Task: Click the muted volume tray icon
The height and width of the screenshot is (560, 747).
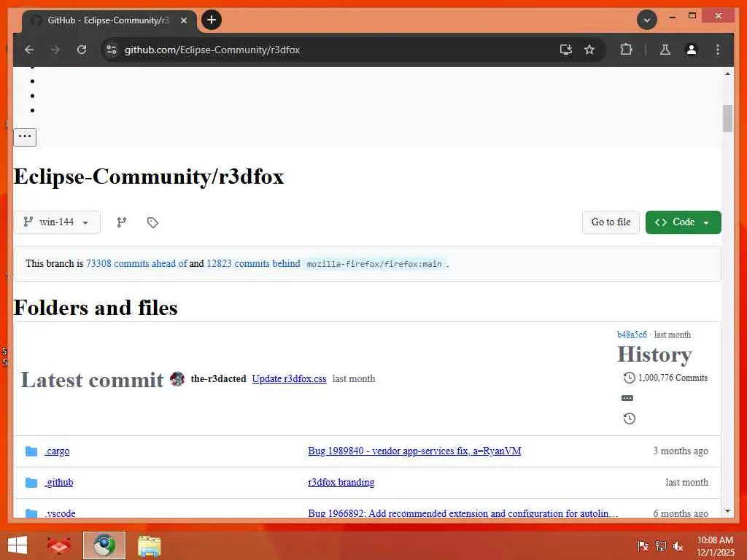Action: (678, 545)
